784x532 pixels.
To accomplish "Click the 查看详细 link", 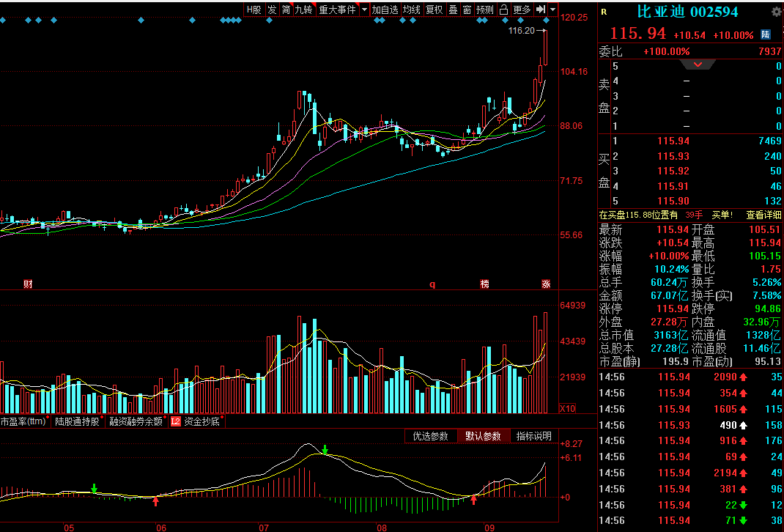I will click(x=763, y=215).
